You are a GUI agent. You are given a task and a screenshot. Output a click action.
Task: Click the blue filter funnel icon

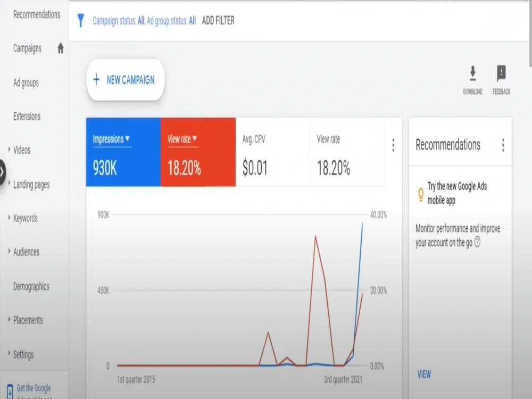[80, 20]
